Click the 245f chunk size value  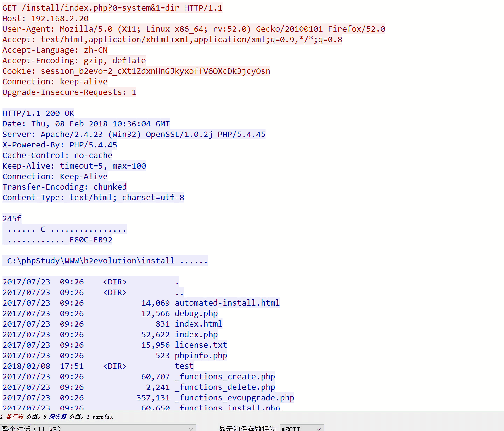coord(12,219)
